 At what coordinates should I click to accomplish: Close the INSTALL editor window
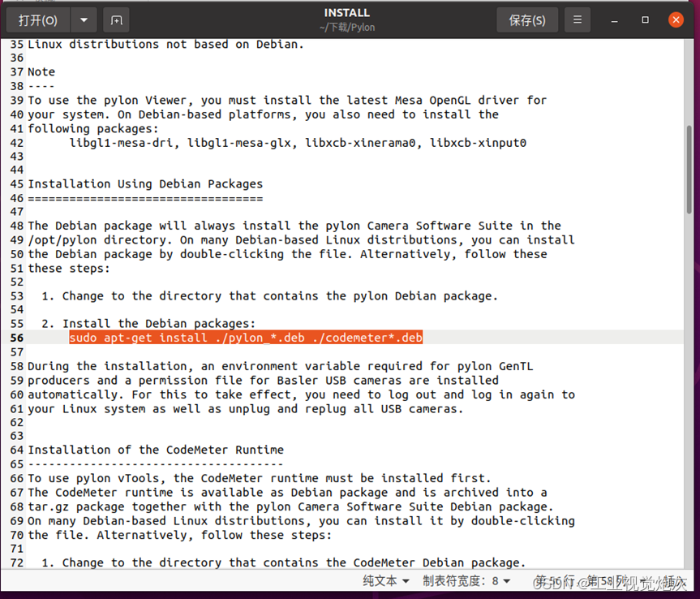click(676, 20)
